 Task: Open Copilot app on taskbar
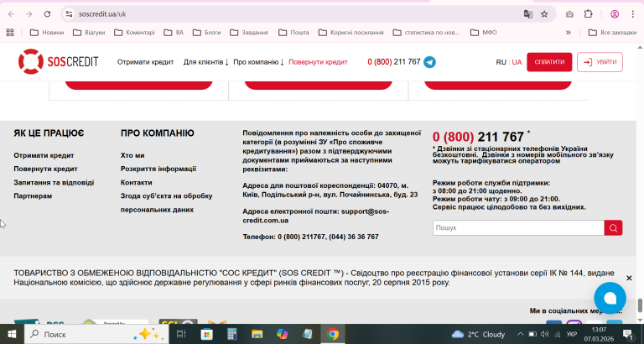[282, 334]
